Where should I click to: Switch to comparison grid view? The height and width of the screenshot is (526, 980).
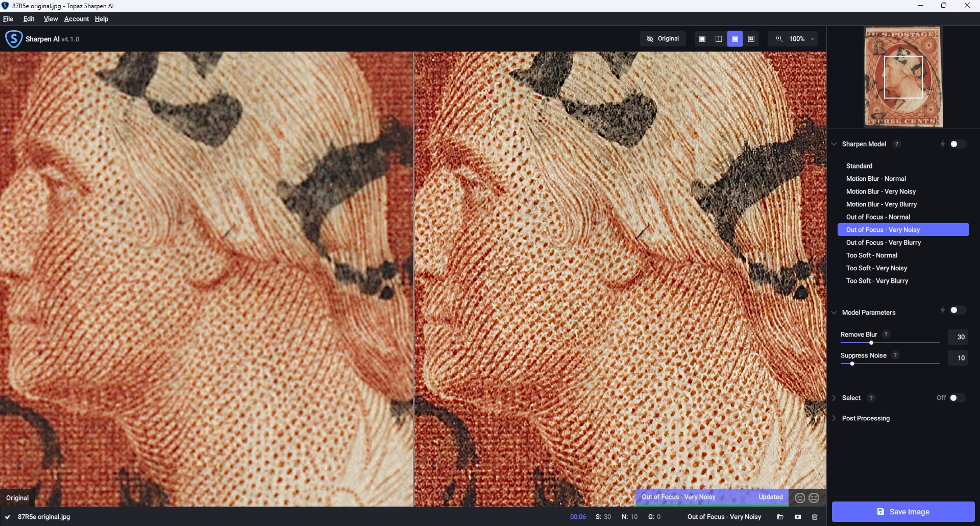[x=751, y=39]
